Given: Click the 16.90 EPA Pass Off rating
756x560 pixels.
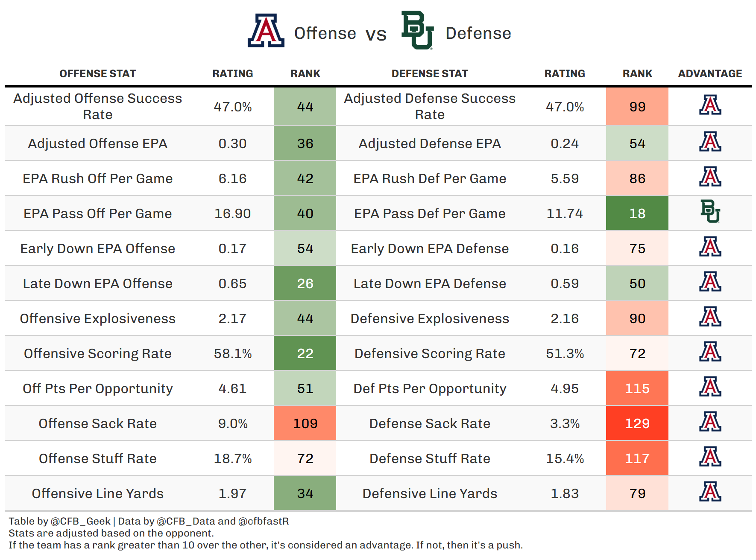Looking at the screenshot, I should point(232,213).
